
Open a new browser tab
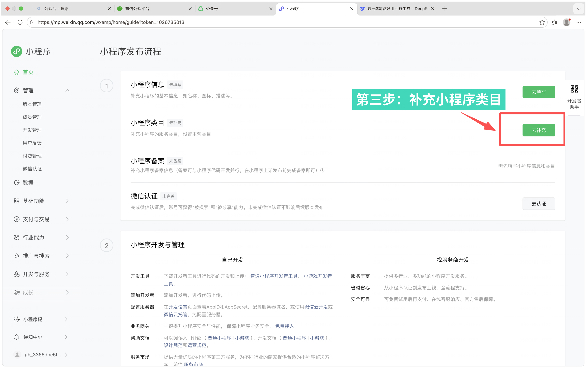coord(445,9)
